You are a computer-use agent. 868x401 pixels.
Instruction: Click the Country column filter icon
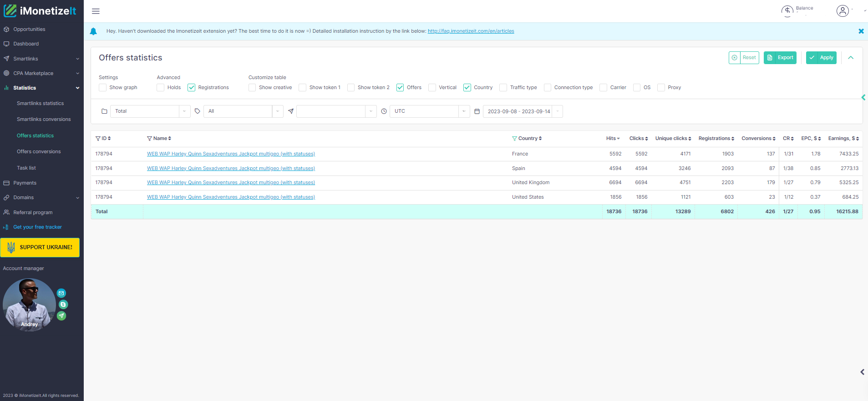[514, 139]
